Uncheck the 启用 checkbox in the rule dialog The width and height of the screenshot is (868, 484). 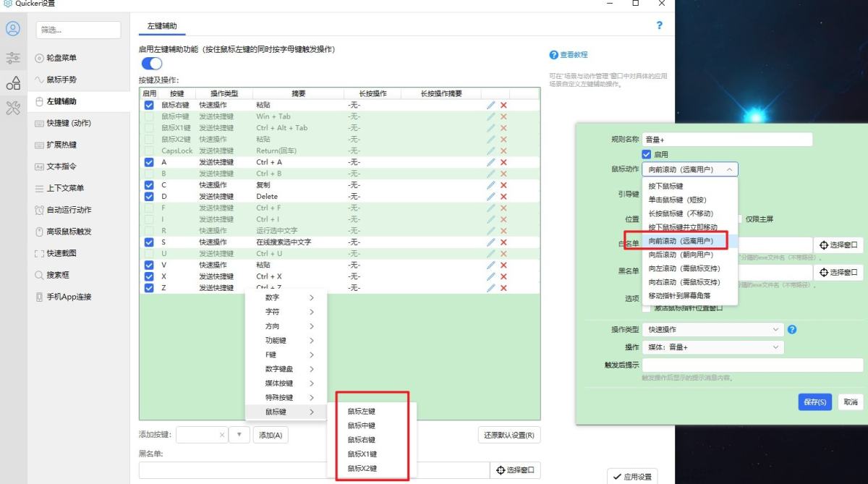[647, 154]
